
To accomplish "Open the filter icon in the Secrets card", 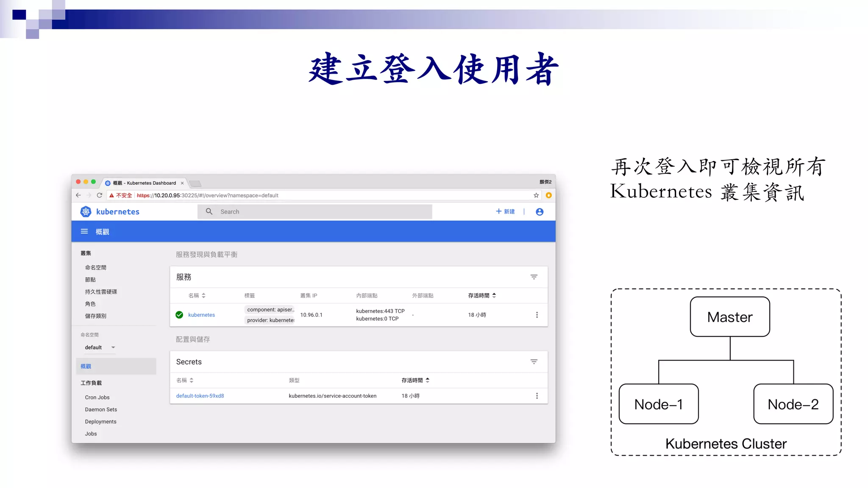I will click(x=534, y=362).
